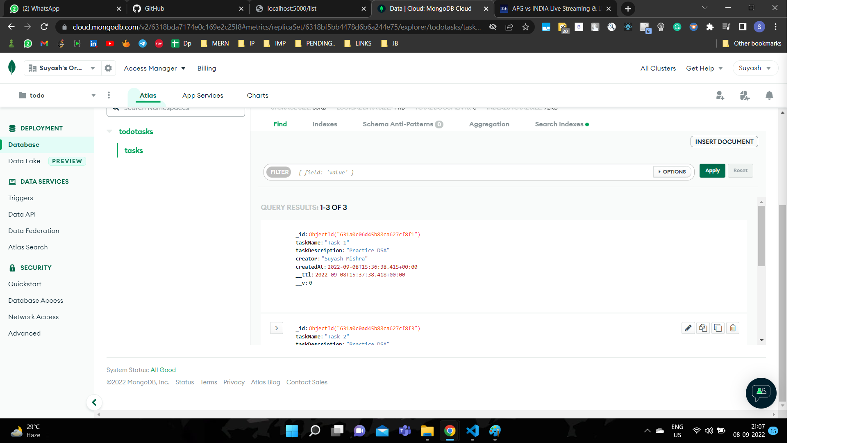Switch to the Charts tab
Viewport: 868px width, 443px height.
click(257, 96)
